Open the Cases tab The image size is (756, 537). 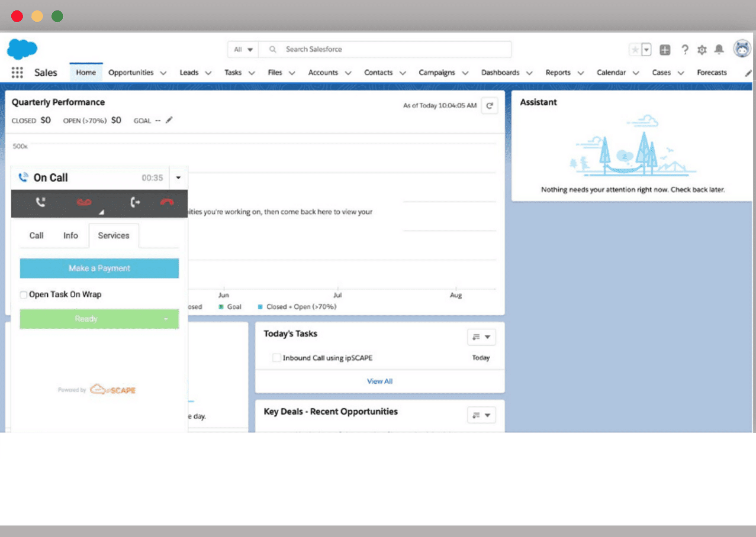point(661,72)
